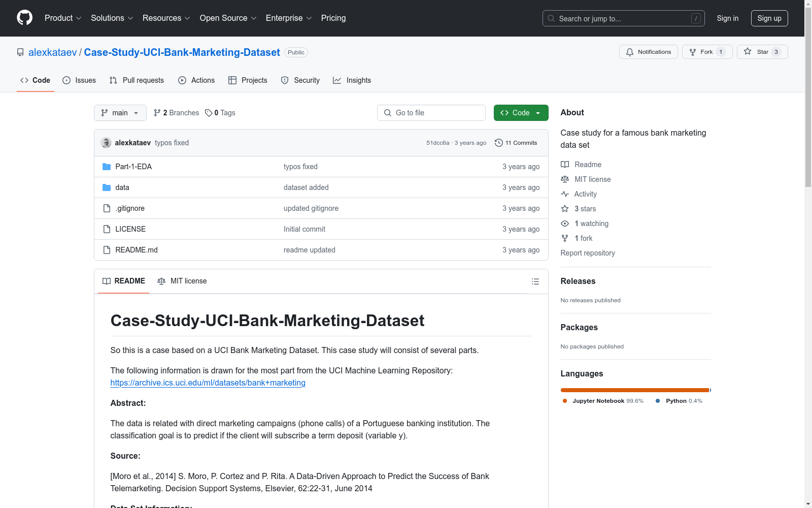Open the green Code dropdown button

click(x=521, y=113)
